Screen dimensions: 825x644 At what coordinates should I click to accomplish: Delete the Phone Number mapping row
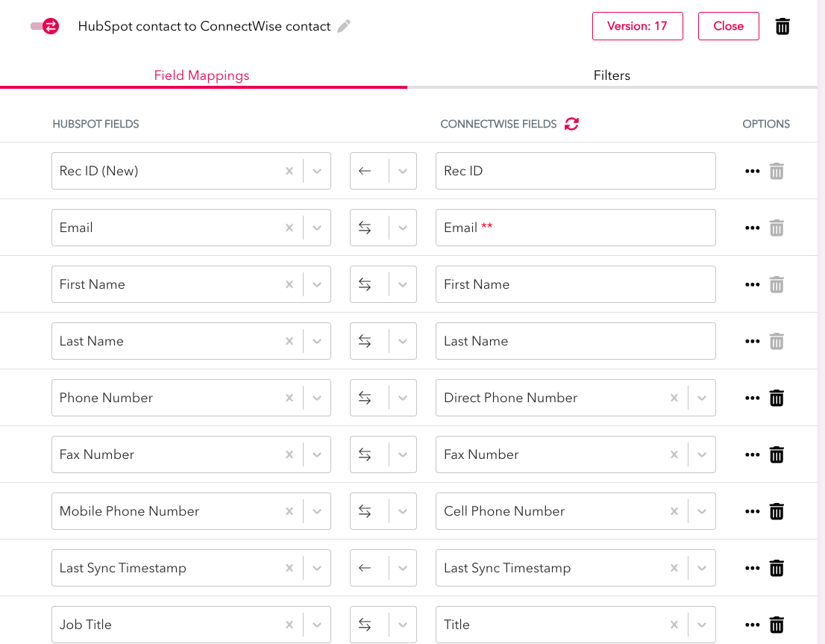(x=777, y=398)
